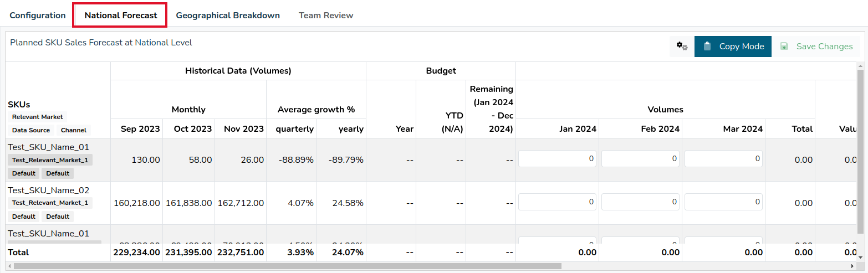Go to the Team Review tab
This screenshot has width=868, height=273.
(x=326, y=16)
